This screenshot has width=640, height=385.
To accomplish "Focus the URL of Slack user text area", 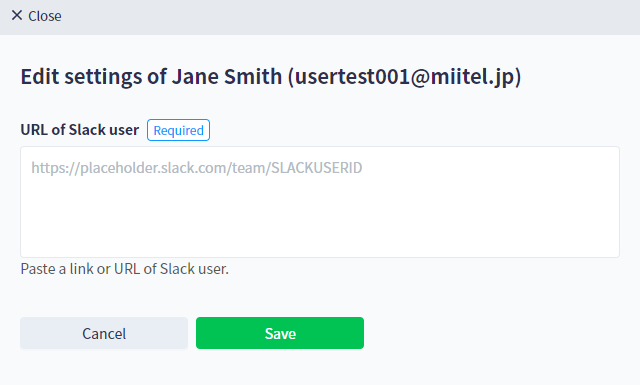I will (320, 202).
